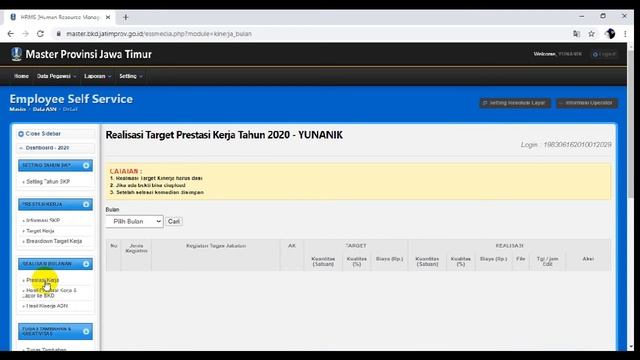
Task: Bookmark this page with the star icon
Action: [591, 34]
